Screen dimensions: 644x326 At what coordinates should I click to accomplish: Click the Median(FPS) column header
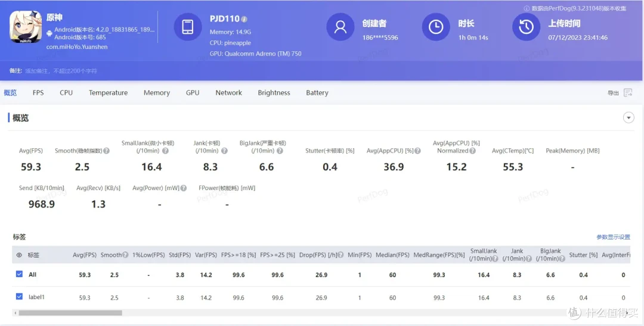click(392, 255)
